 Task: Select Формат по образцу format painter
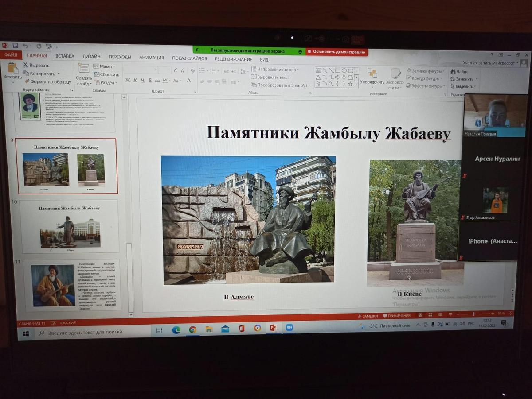[47, 81]
